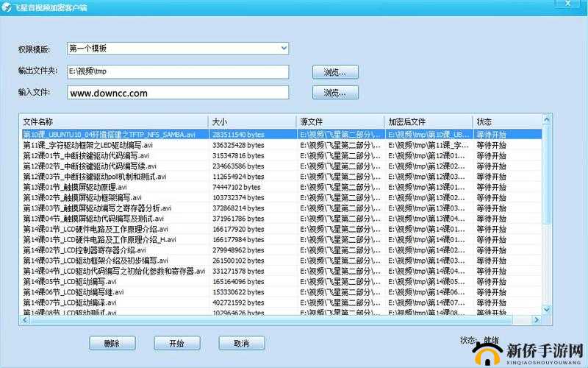Select row 第14课05节_LCD驱动编写.avi

click(x=282, y=282)
